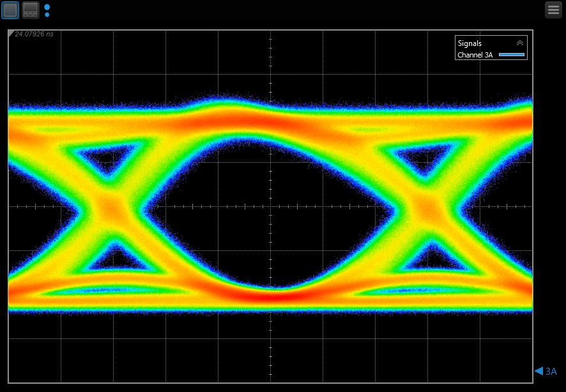Viewport: 566px width, 392px height.
Task: Click the 3A channel offset marker
Action: click(x=546, y=371)
